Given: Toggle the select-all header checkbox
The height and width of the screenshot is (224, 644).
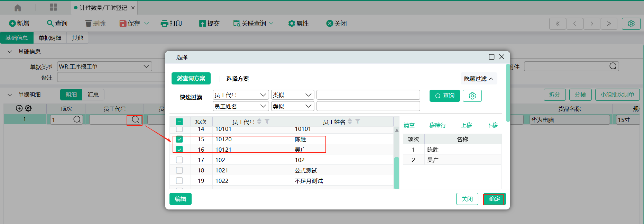Looking at the screenshot, I should tap(179, 122).
